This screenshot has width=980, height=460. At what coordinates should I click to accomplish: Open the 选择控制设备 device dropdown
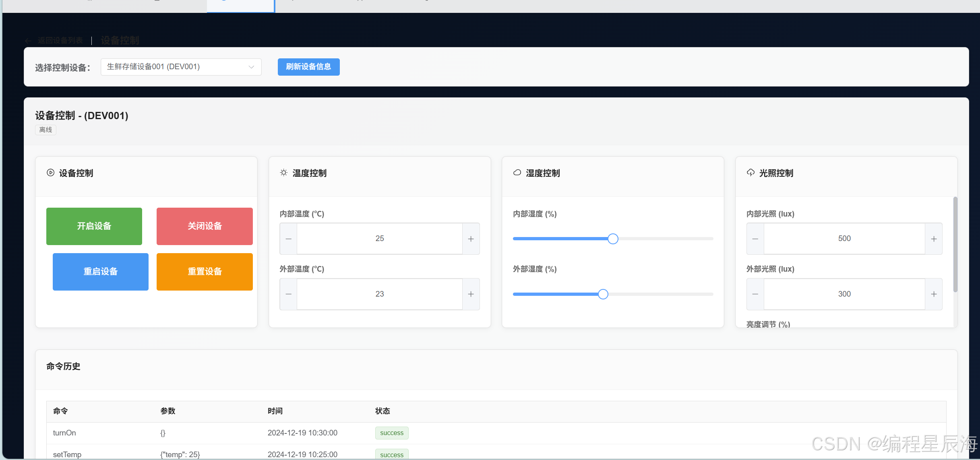coord(181,67)
